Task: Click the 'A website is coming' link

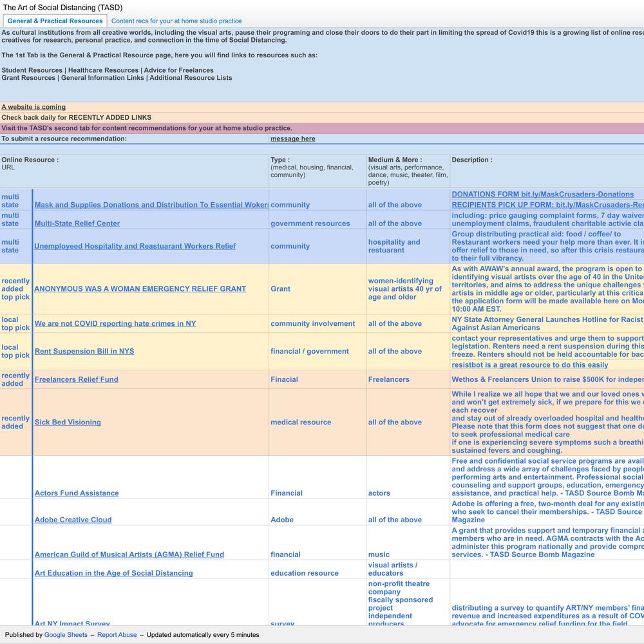Action: [x=33, y=107]
